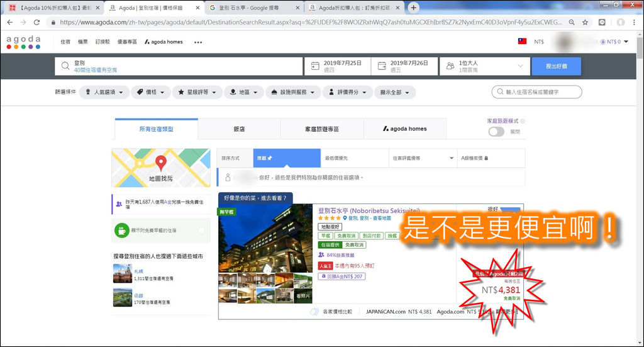This screenshot has height=347, width=644.
Task: Click 札幌 city thumbnail image
Action: (123, 273)
